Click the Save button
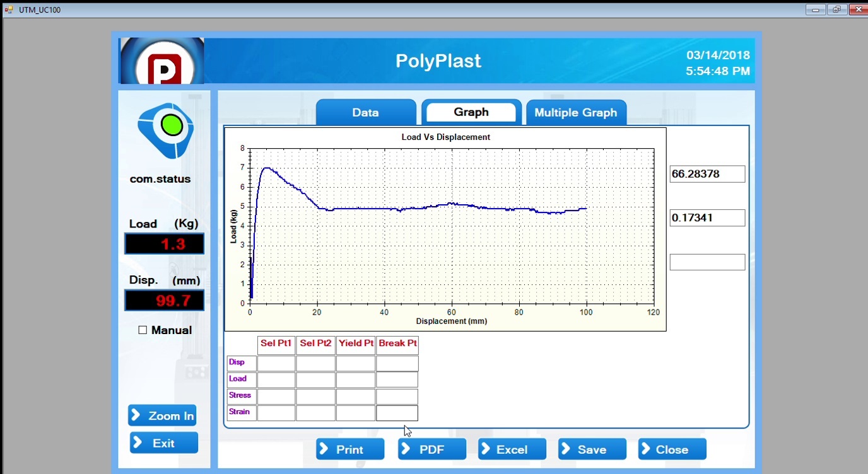The height and width of the screenshot is (474, 868). pos(592,449)
